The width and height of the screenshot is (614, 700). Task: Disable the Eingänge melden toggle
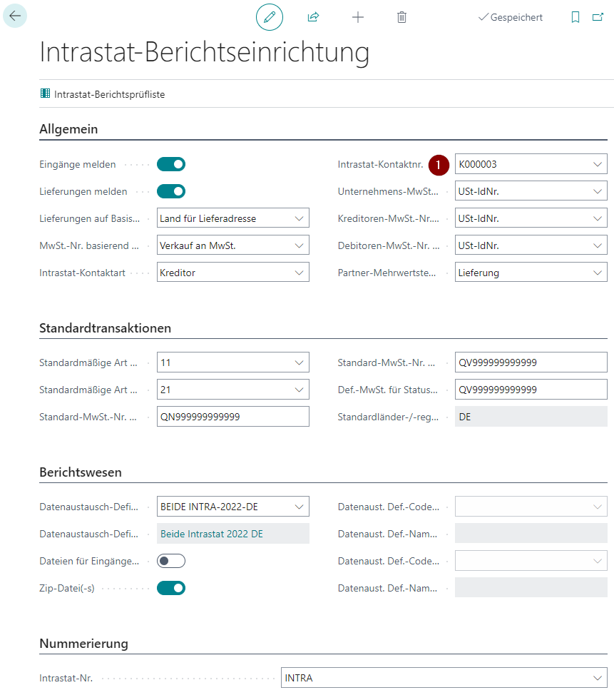click(170, 164)
